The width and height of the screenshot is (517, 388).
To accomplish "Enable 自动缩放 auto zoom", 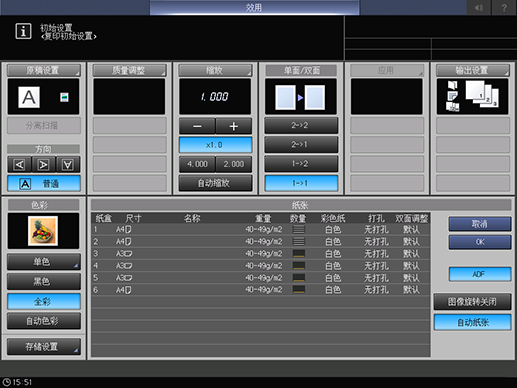I will (215, 183).
